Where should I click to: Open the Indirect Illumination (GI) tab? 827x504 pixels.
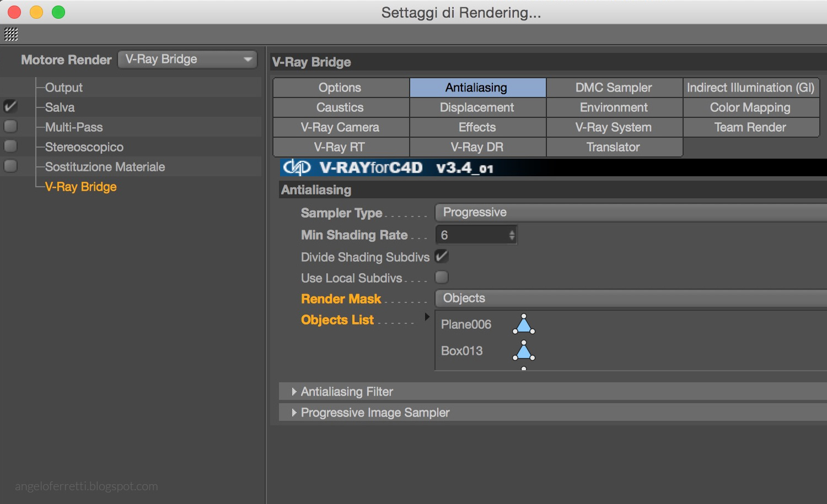(x=751, y=88)
